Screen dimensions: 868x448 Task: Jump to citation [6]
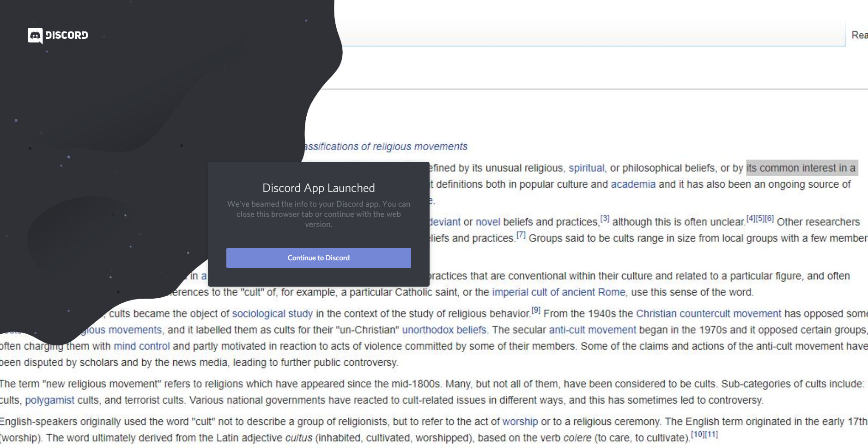769,219
